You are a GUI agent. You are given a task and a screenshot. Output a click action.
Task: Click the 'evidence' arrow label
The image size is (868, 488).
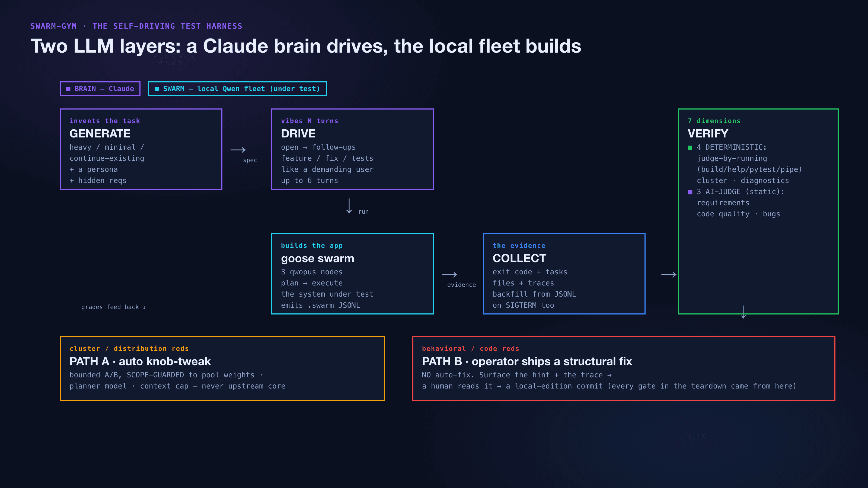tap(461, 285)
